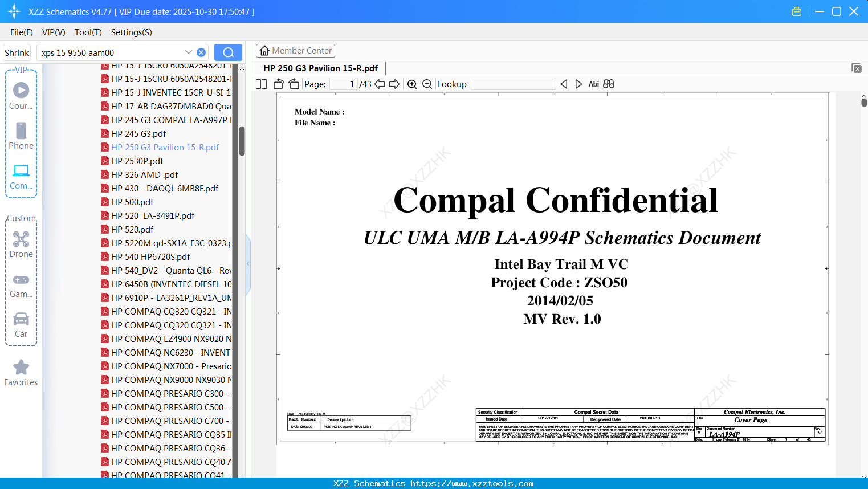Click the Lookup text field
The height and width of the screenshot is (489, 868).
tap(513, 84)
